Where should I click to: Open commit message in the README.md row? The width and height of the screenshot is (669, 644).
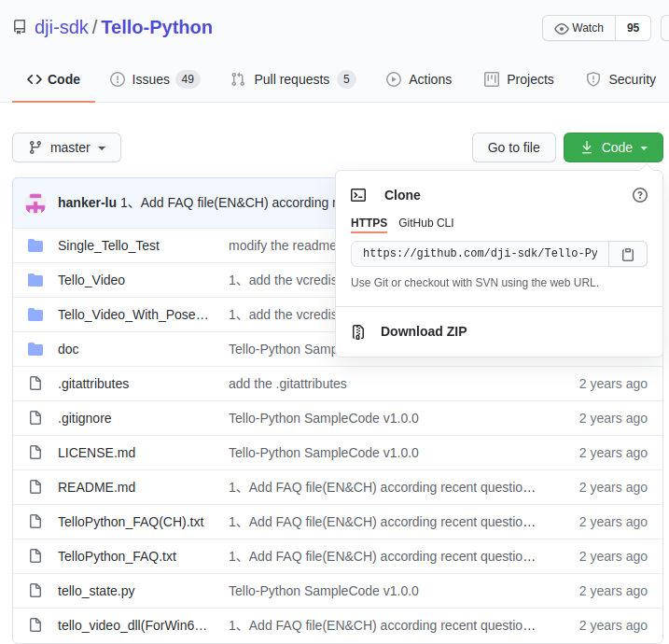382,488
